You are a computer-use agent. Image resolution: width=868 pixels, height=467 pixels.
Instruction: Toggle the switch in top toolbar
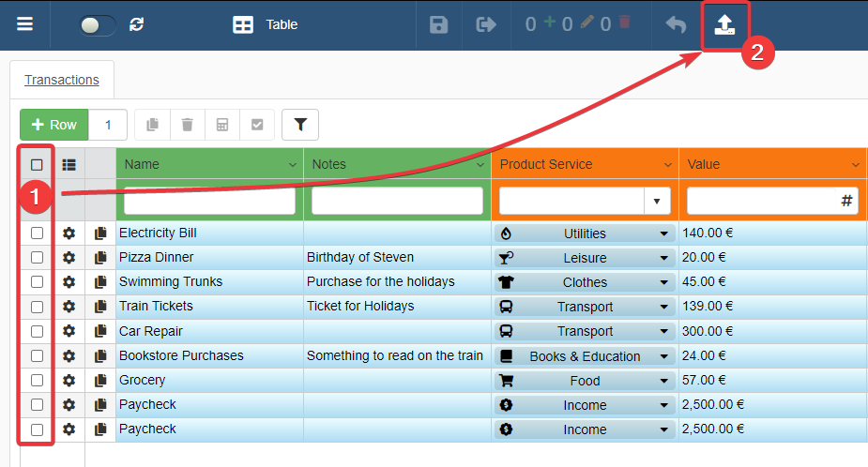tap(98, 25)
